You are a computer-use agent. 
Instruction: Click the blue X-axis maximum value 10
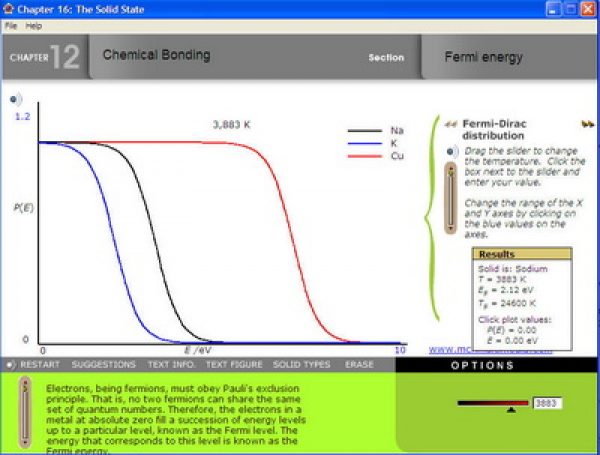click(x=400, y=350)
